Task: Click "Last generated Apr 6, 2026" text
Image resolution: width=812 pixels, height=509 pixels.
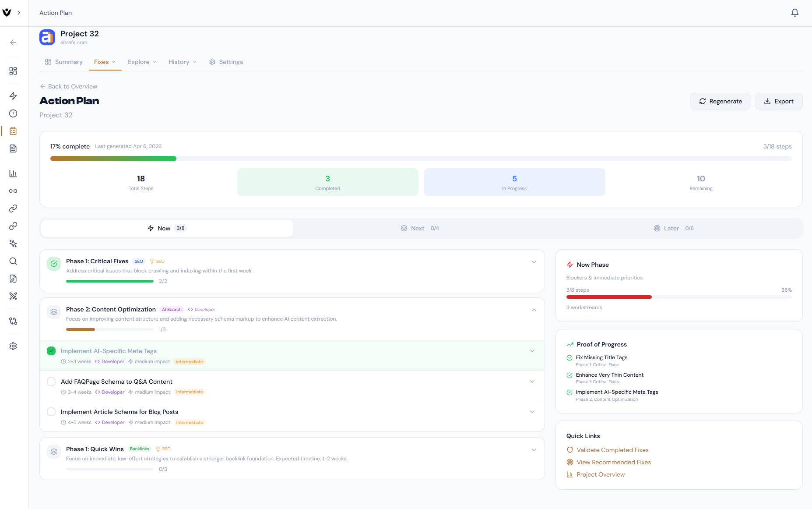Action: [x=128, y=146]
